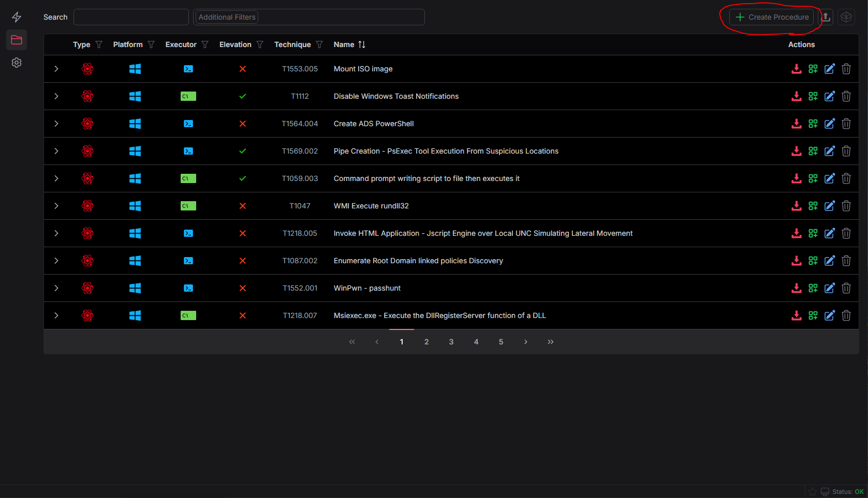
Task: Click the Create Procedure button
Action: point(772,17)
